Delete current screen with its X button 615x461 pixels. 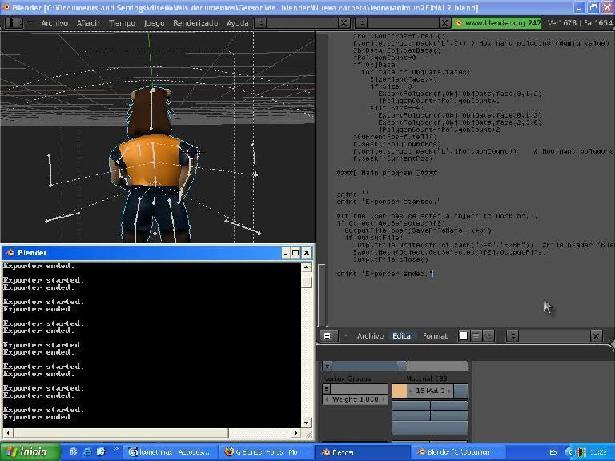tap(344, 23)
